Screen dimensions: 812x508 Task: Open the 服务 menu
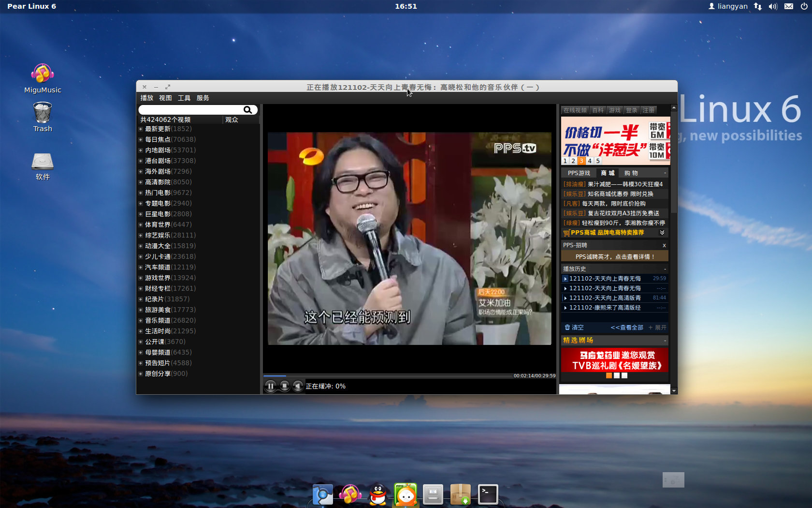[203, 98]
